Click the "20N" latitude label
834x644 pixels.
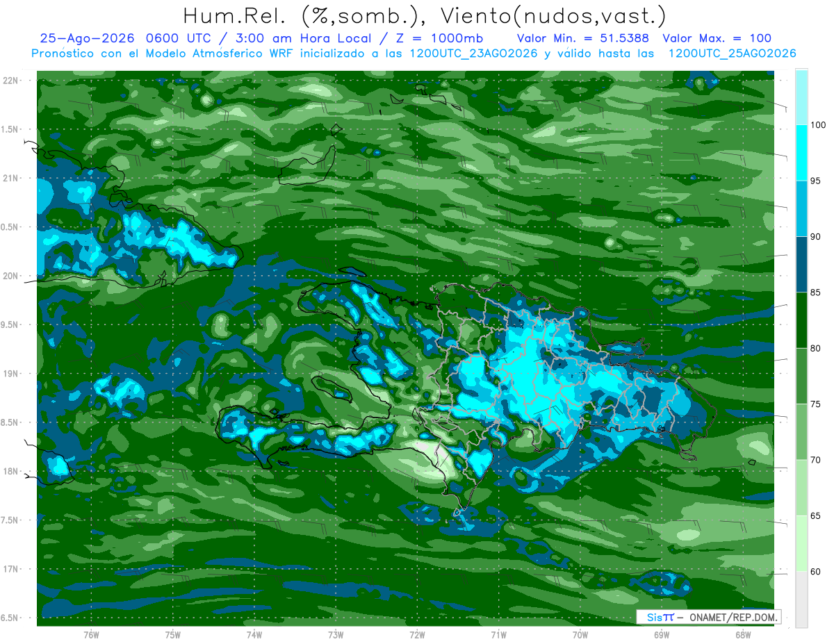tap(10, 276)
